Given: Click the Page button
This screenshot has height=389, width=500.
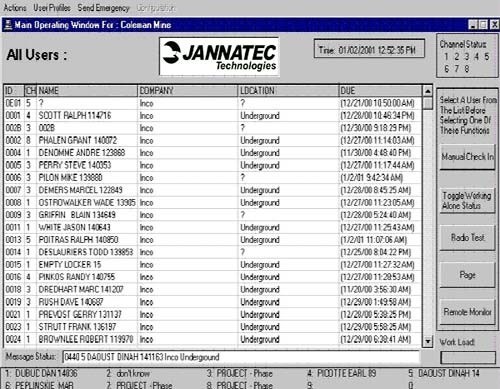Looking at the screenshot, I should 467,275.
